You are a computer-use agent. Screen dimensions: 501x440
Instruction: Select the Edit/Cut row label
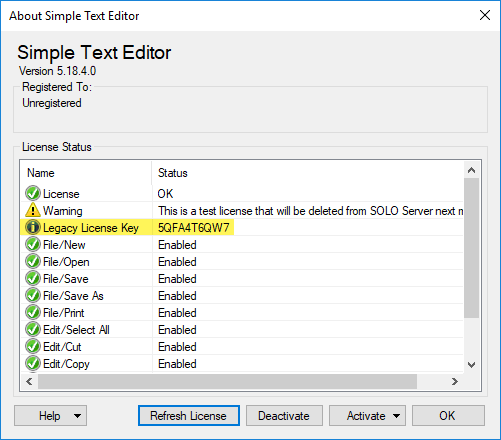click(x=62, y=347)
